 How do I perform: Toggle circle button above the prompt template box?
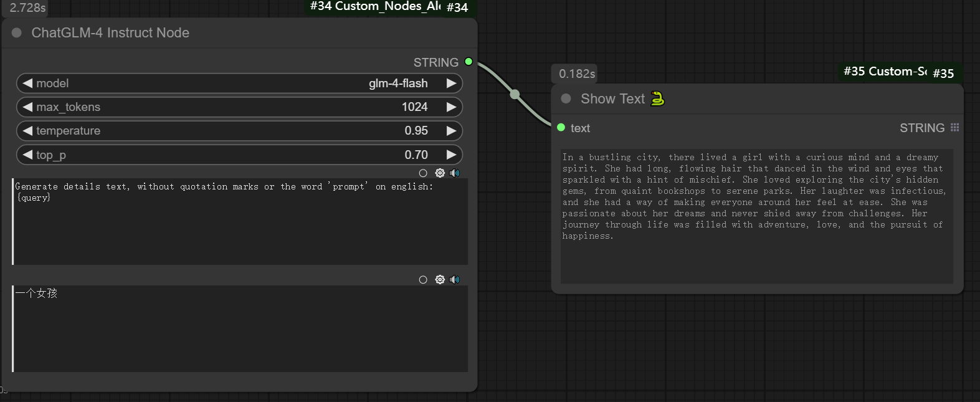(x=423, y=173)
